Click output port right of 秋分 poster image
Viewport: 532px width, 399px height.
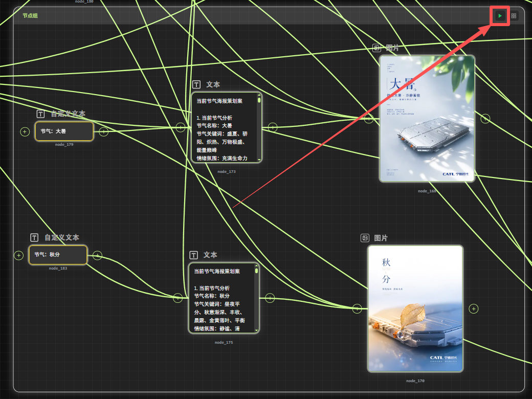(x=474, y=309)
